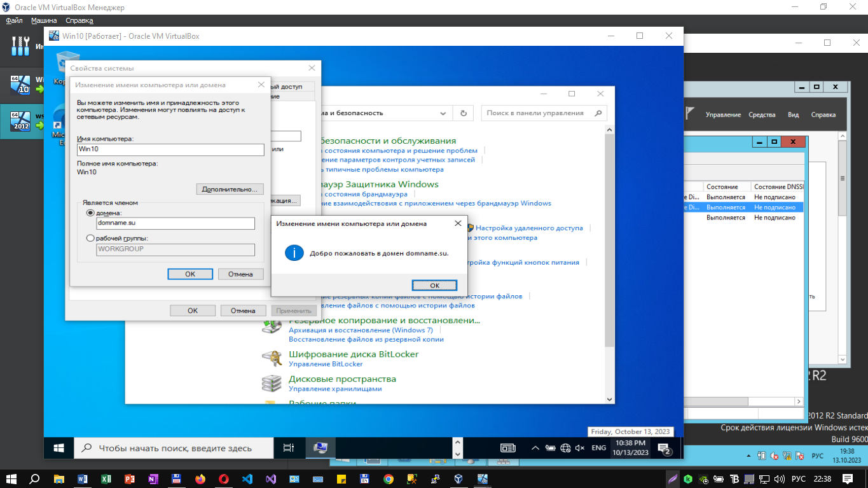
Task: Open Server Manager's 'Справка' menu
Action: click(x=823, y=115)
